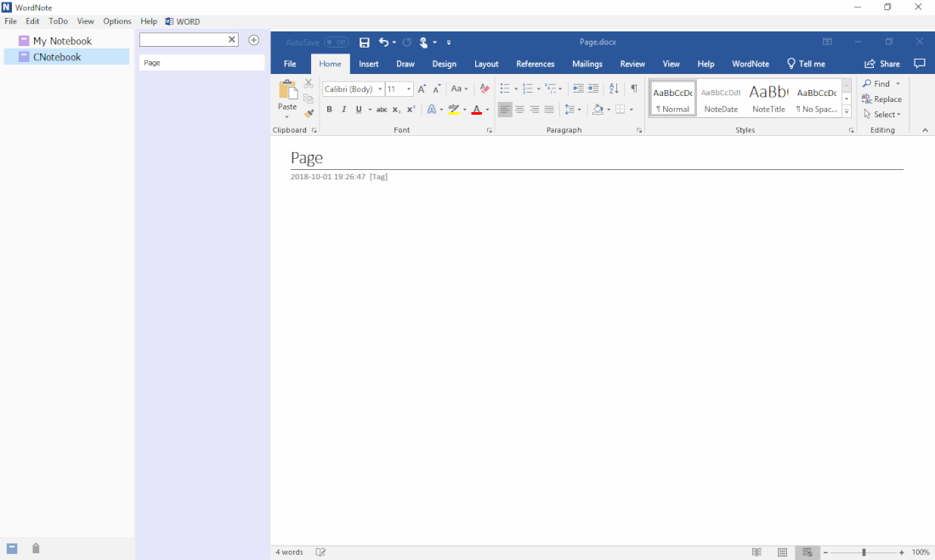Click the lock icon in bottom bar

pos(36,548)
